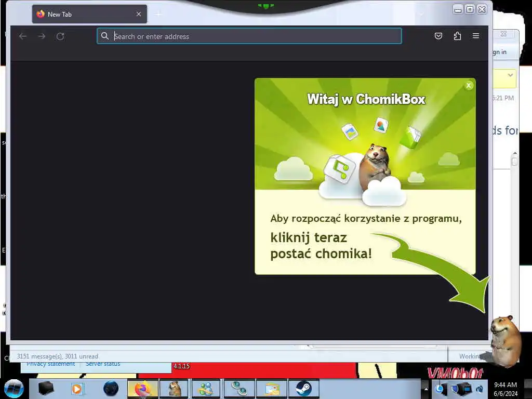Image resolution: width=532 pixels, height=399 pixels.
Task: Click the sign in link in background window
Action: click(499, 52)
